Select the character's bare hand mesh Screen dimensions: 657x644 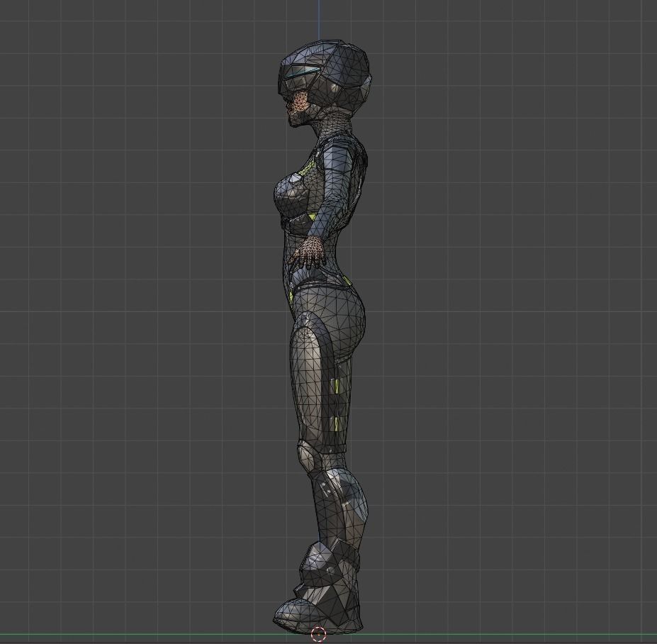pos(310,252)
